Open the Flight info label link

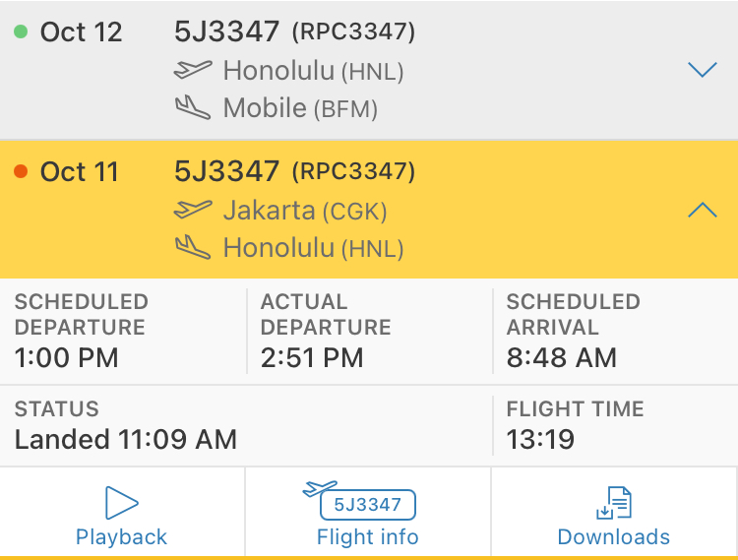point(367,537)
